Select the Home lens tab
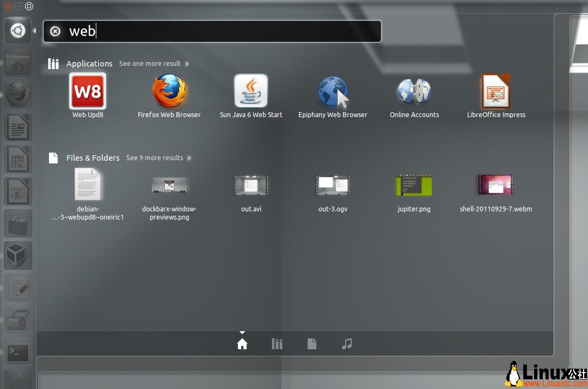The image size is (588, 389). [x=242, y=344]
